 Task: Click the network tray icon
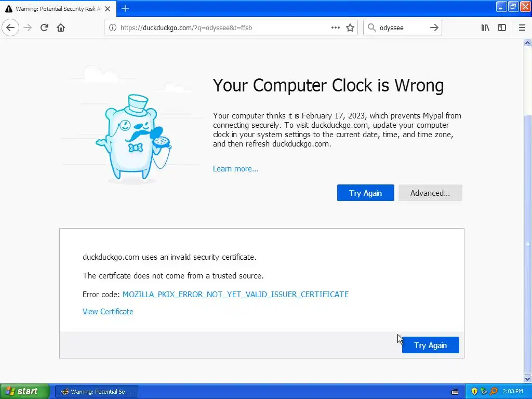coord(484,391)
